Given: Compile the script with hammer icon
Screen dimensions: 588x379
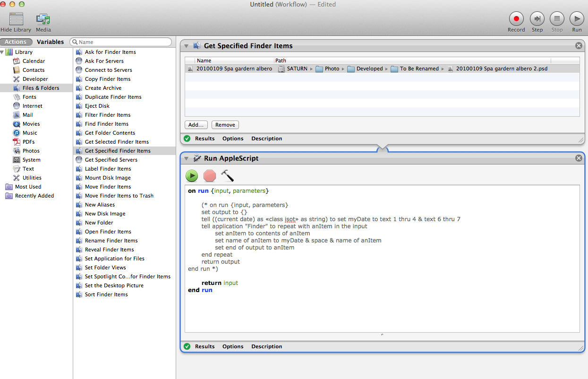Looking at the screenshot, I should (227, 176).
